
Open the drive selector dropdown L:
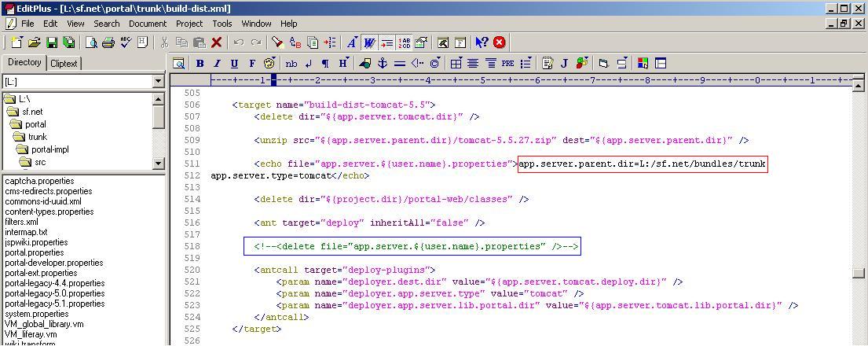(x=158, y=81)
